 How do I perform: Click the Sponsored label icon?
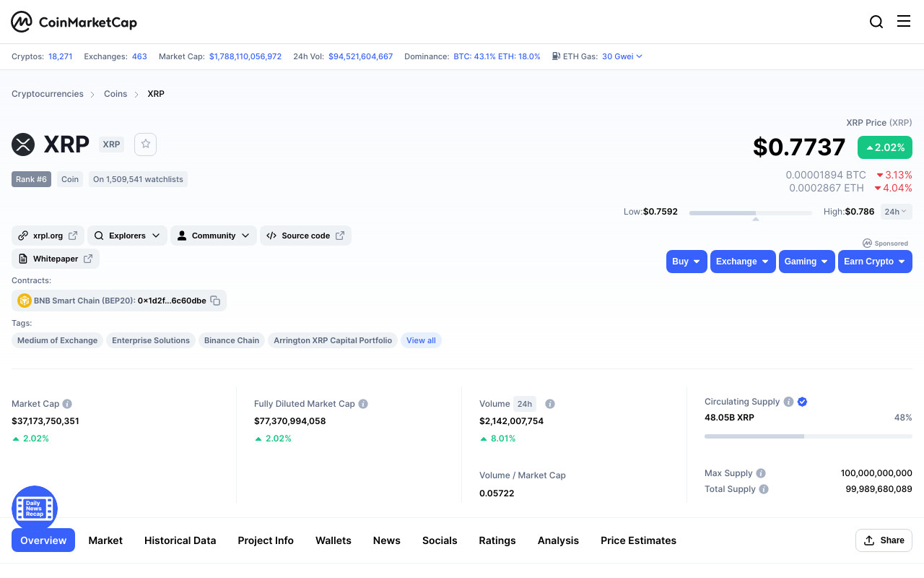point(867,243)
